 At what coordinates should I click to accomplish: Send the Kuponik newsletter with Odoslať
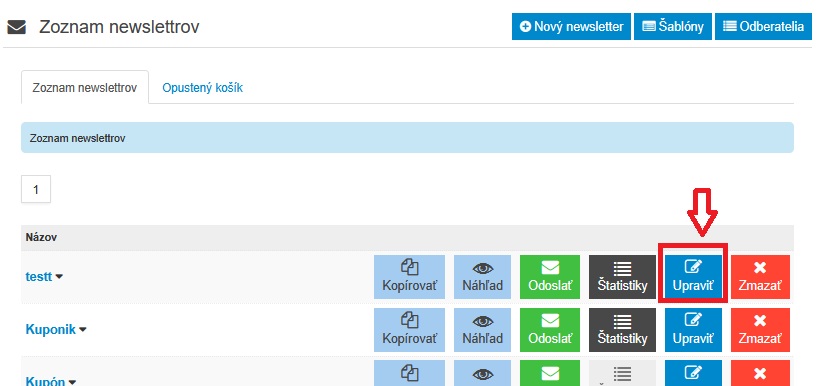550,330
